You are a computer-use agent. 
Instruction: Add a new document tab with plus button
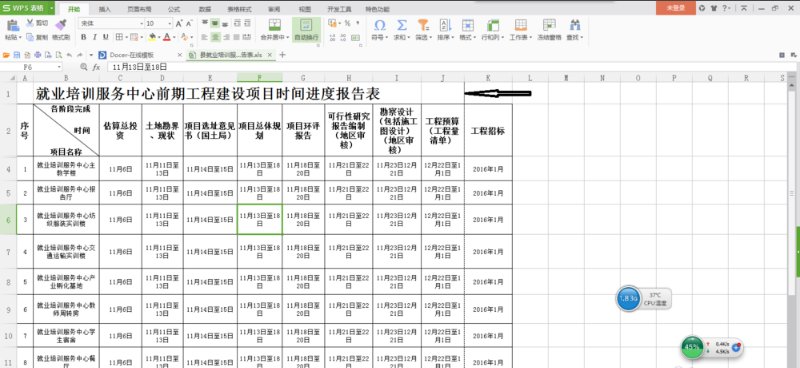[x=283, y=55]
